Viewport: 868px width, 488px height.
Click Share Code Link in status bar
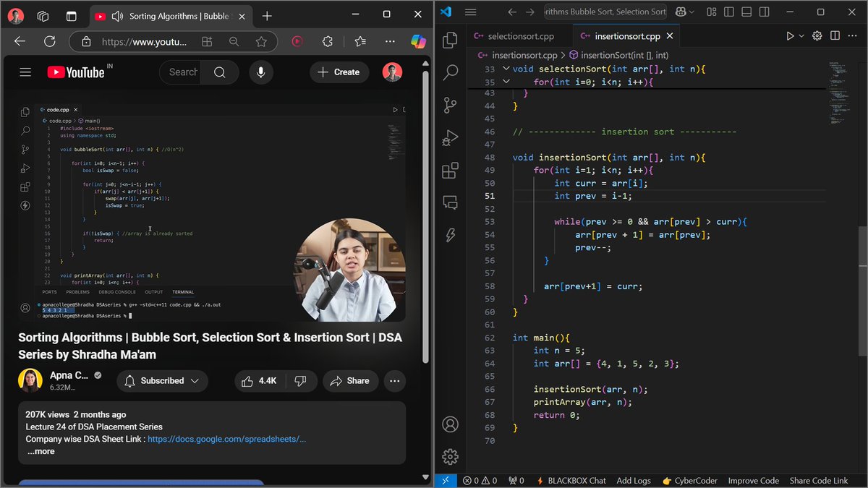pos(819,480)
